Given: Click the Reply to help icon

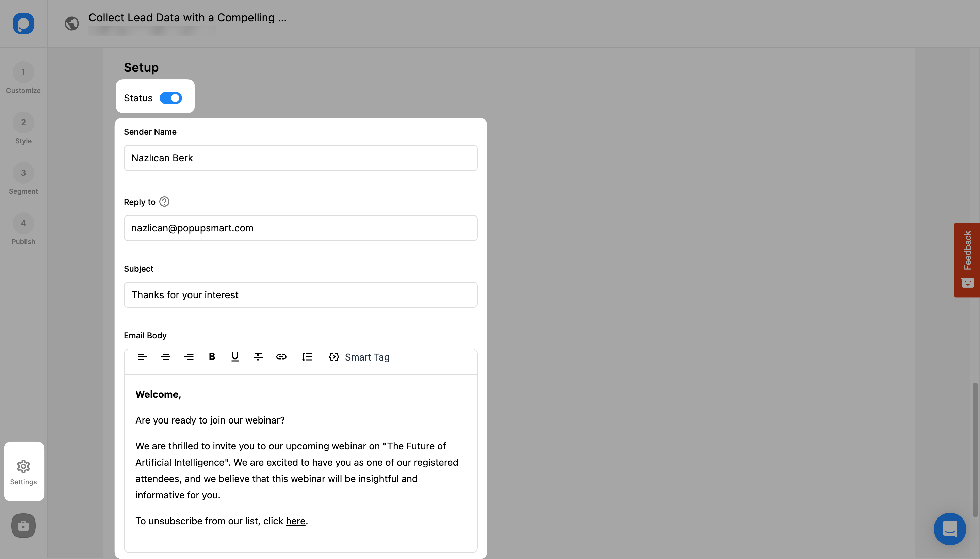Looking at the screenshot, I should tap(164, 202).
